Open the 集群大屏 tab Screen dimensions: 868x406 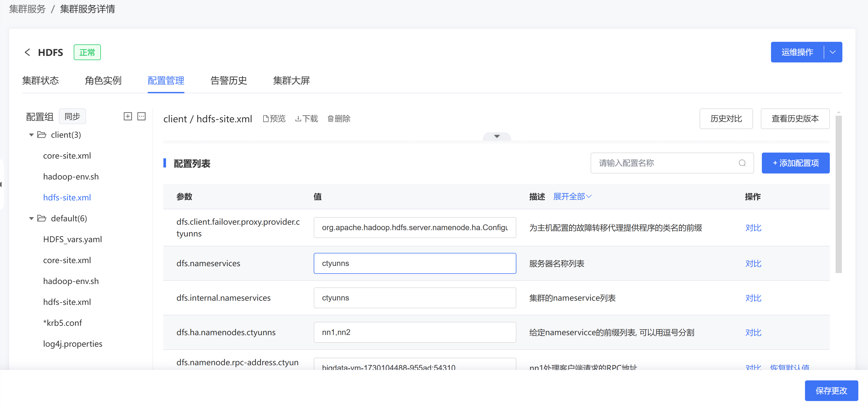point(291,80)
